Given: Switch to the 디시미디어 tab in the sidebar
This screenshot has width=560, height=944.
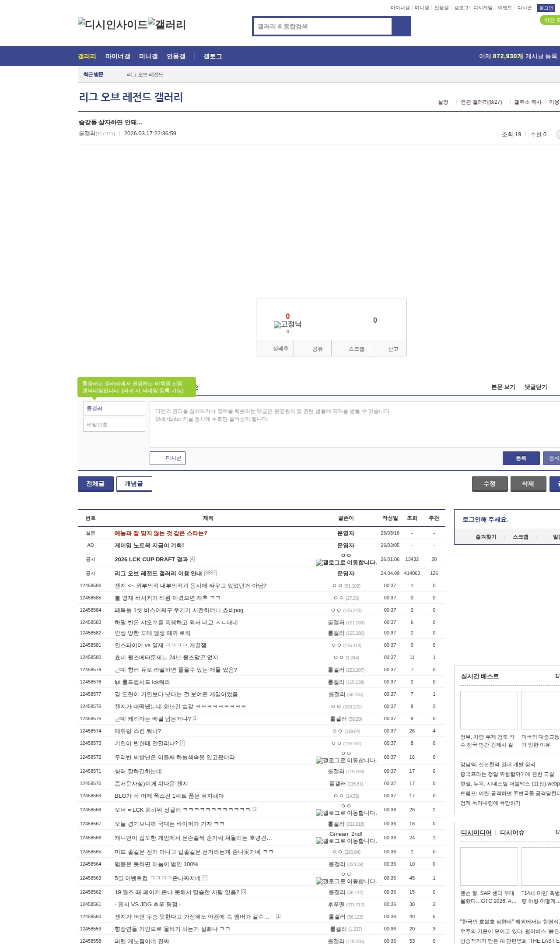Looking at the screenshot, I should (476, 832).
